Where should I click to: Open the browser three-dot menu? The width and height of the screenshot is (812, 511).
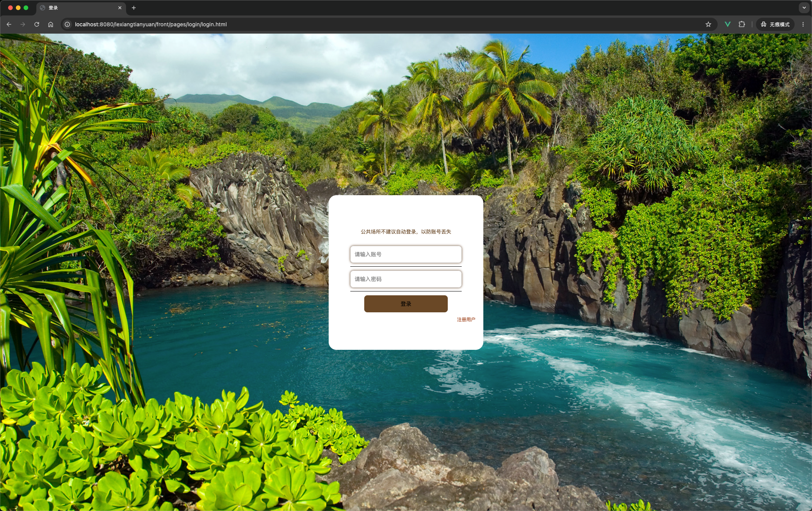tap(803, 24)
